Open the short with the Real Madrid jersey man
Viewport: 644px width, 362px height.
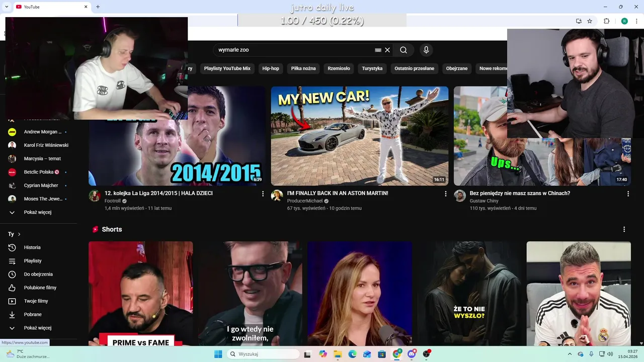pyautogui.click(x=579, y=294)
